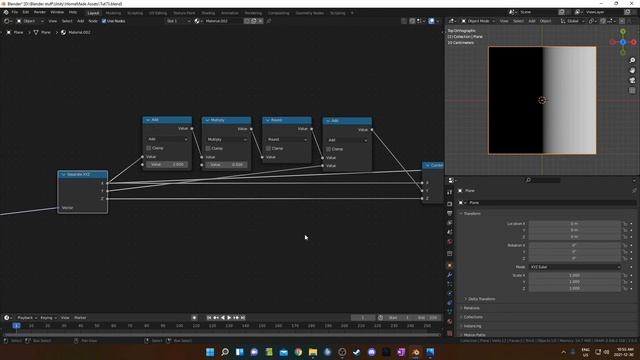The height and width of the screenshot is (360, 640).
Task: Click the viewport zoom magnifier gizmo
Action: pos(632,60)
